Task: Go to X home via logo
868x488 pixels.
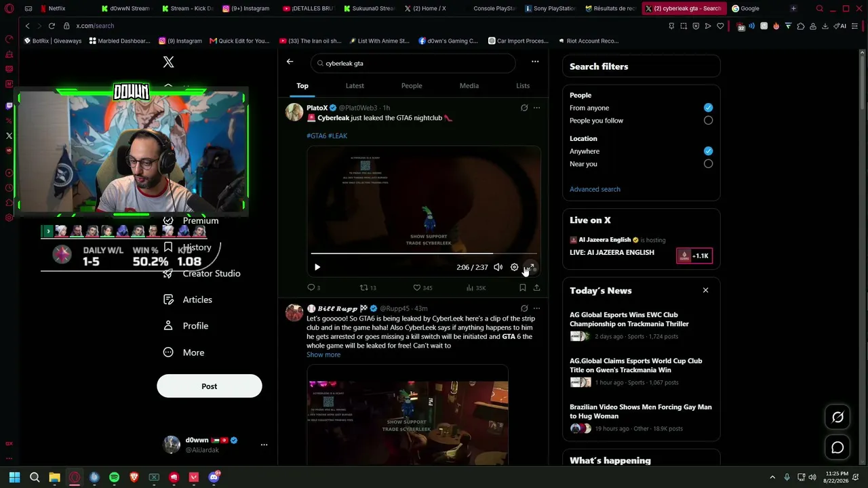Action: (x=169, y=62)
